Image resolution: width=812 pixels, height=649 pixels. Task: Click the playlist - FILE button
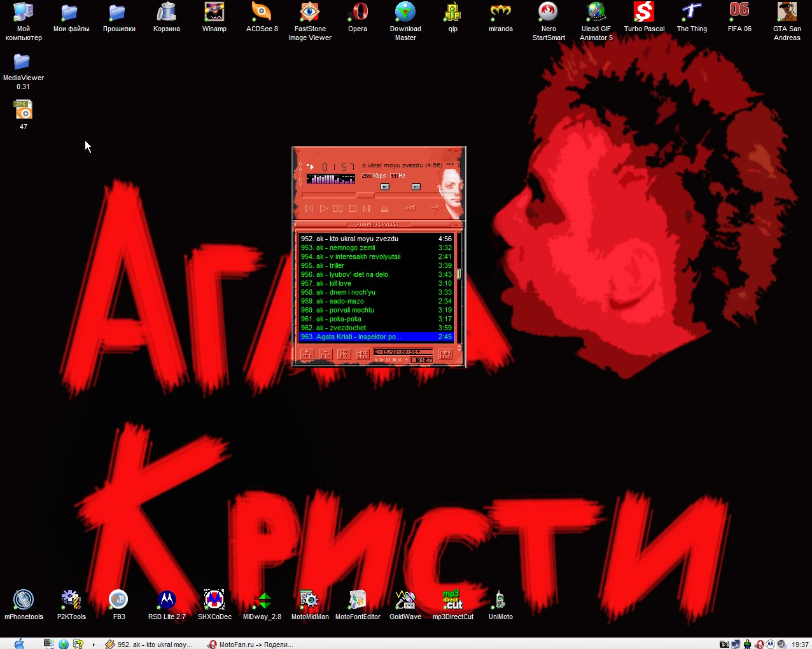point(325,354)
